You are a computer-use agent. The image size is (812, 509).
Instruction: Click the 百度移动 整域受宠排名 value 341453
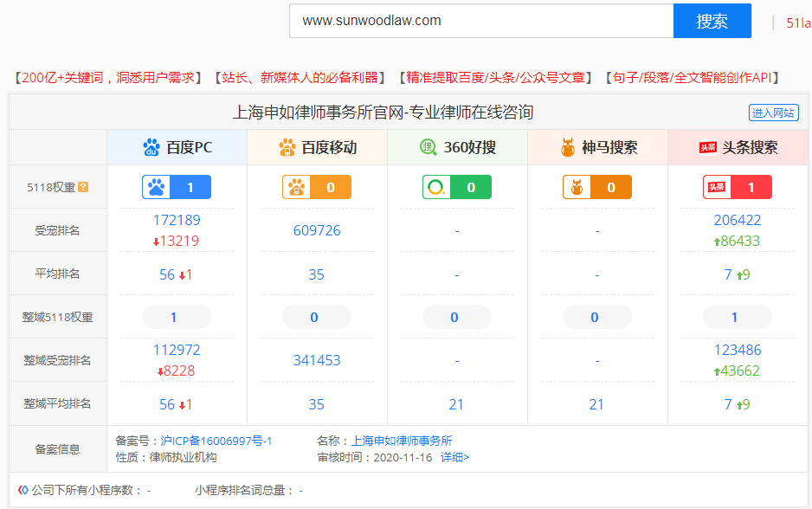tap(317, 360)
